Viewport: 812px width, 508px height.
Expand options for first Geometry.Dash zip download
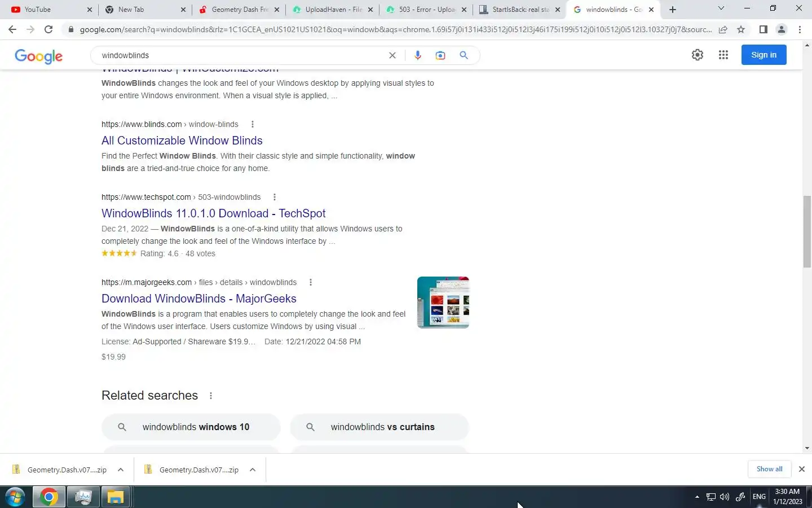tap(121, 470)
